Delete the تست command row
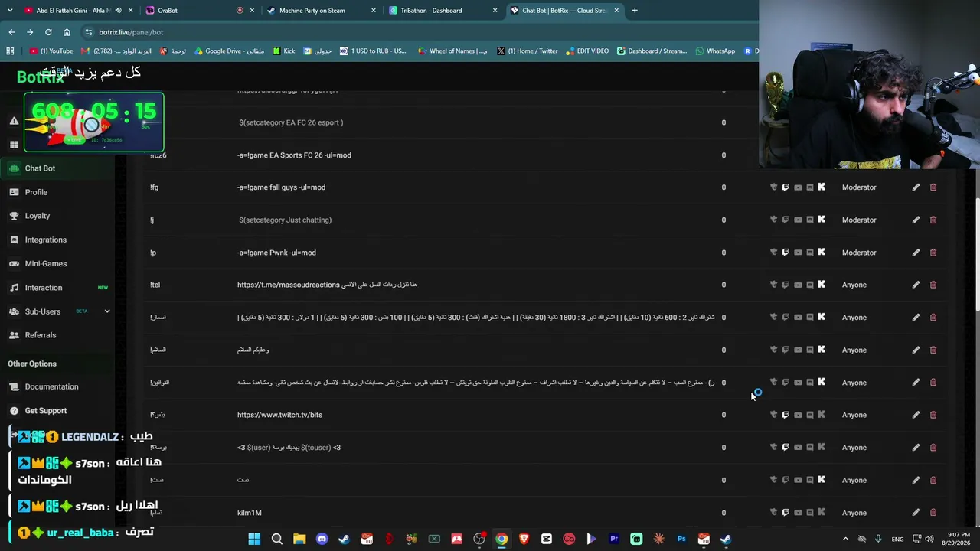The height and width of the screenshot is (551, 980). click(x=933, y=480)
